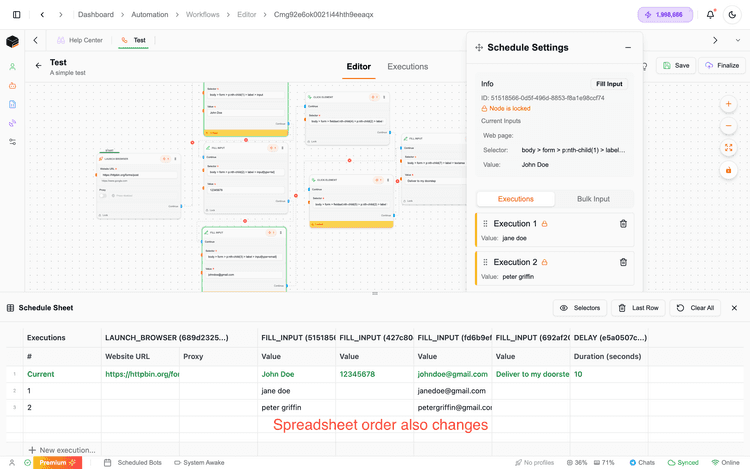
Task: Click the Workflows breadcrumb
Action: click(202, 15)
